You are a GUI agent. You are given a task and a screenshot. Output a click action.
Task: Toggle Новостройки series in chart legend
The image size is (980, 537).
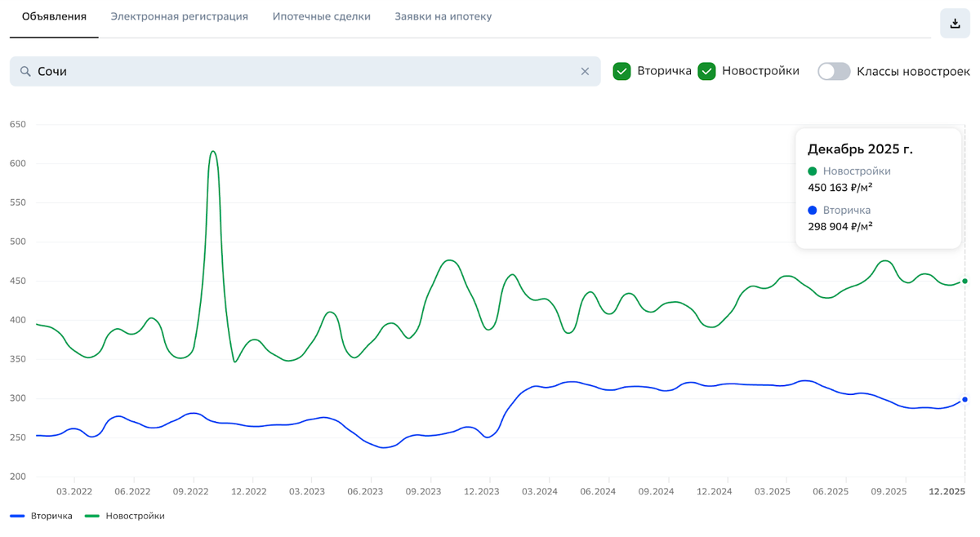(x=125, y=516)
